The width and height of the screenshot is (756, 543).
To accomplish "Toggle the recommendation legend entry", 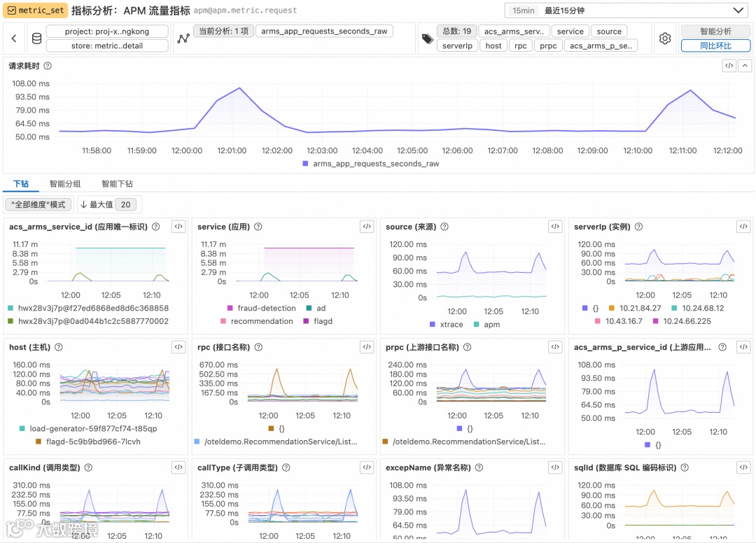I will pos(256,321).
